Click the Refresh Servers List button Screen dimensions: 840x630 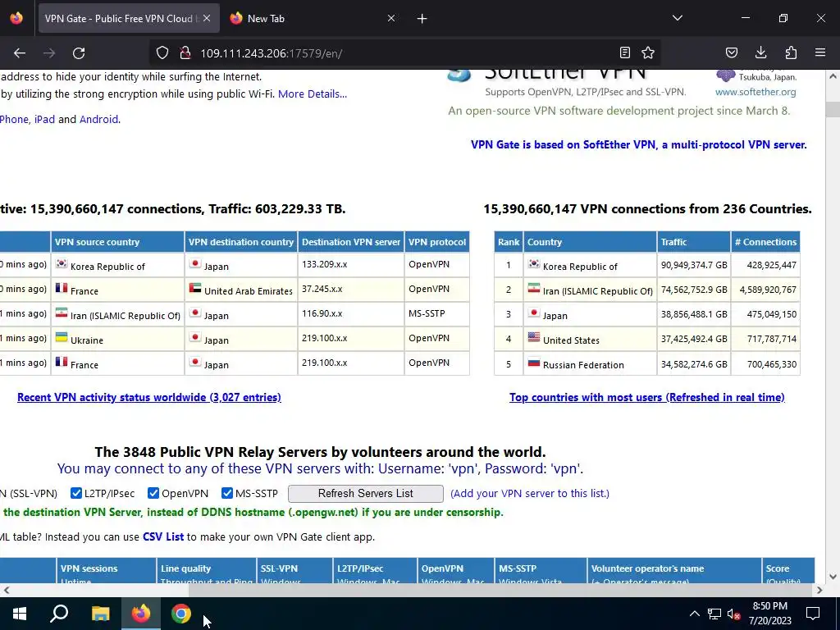[x=366, y=493]
